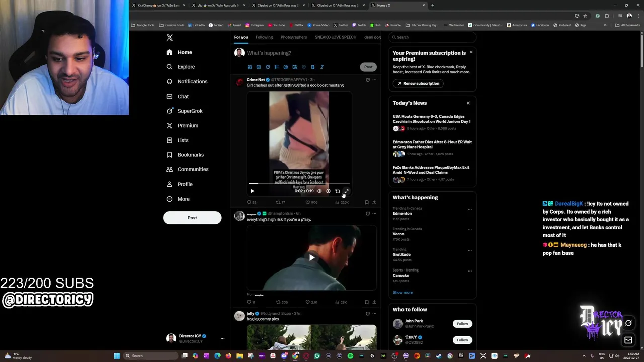
Task: Expand the bookmarks bar overflow chevron
Action: click(605, 25)
